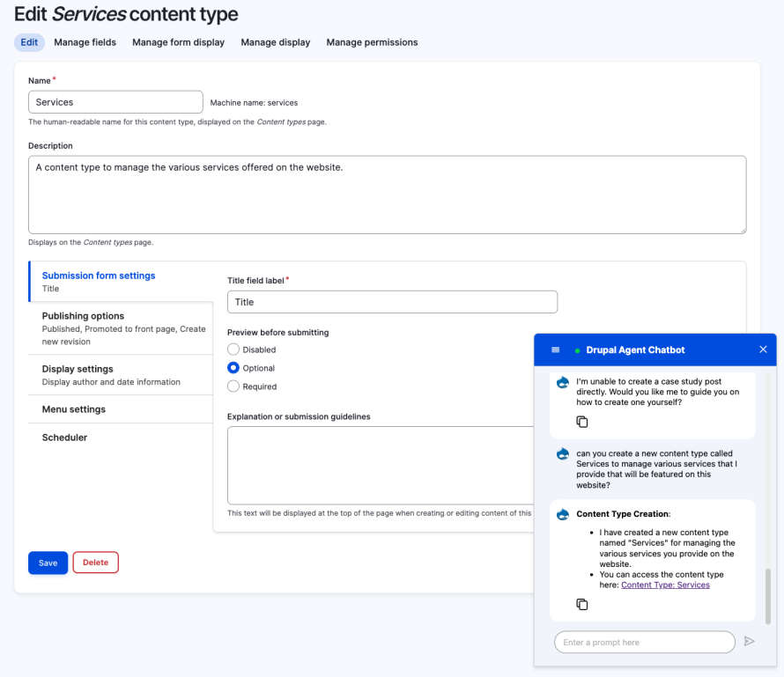Follow the Content Type: Services link

click(x=665, y=585)
